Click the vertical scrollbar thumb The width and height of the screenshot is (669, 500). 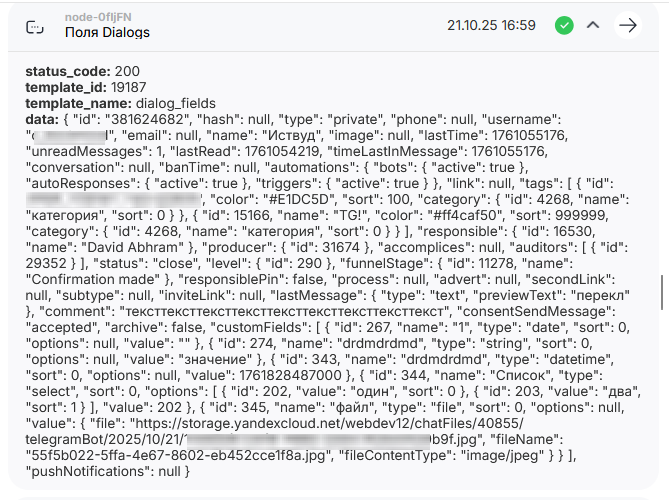tap(661, 291)
